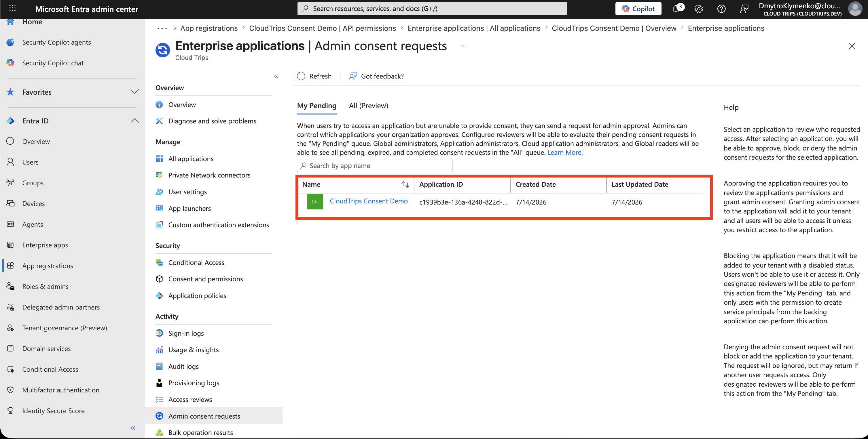Open Security Copilot chat
868x439 pixels.
[x=53, y=63]
